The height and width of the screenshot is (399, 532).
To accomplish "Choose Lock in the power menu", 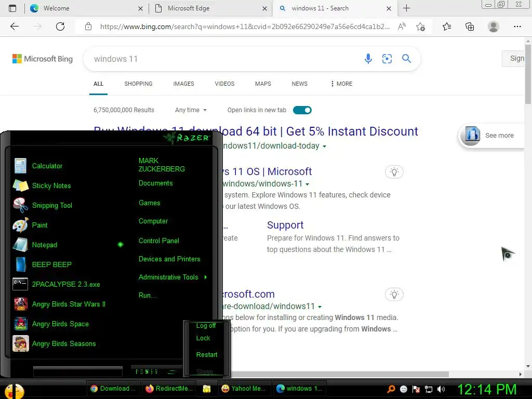I will click(203, 338).
